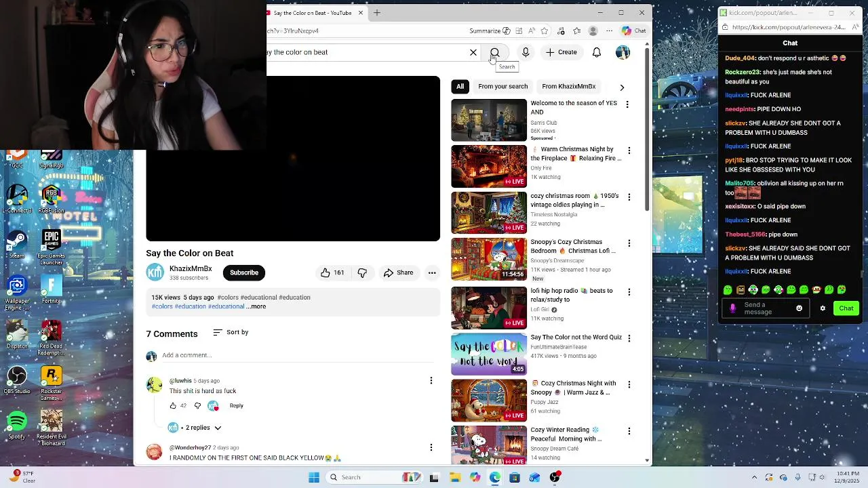The height and width of the screenshot is (488, 868).
Task: Open Say the Color not the Word thumbnail
Action: [489, 354]
